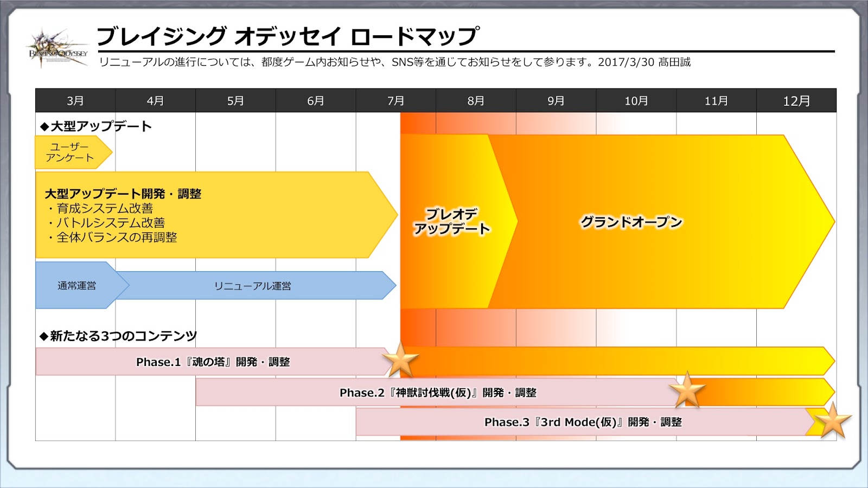Select the 4月 column header

tap(155, 101)
